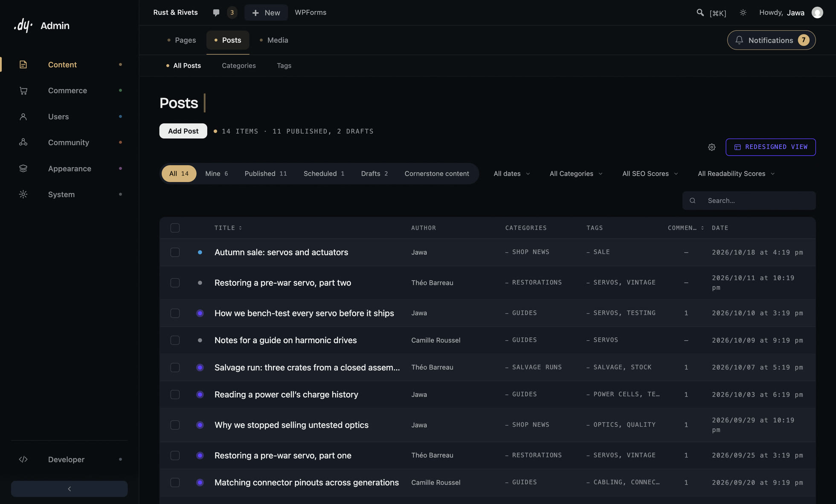Open the All dates dropdown

511,174
